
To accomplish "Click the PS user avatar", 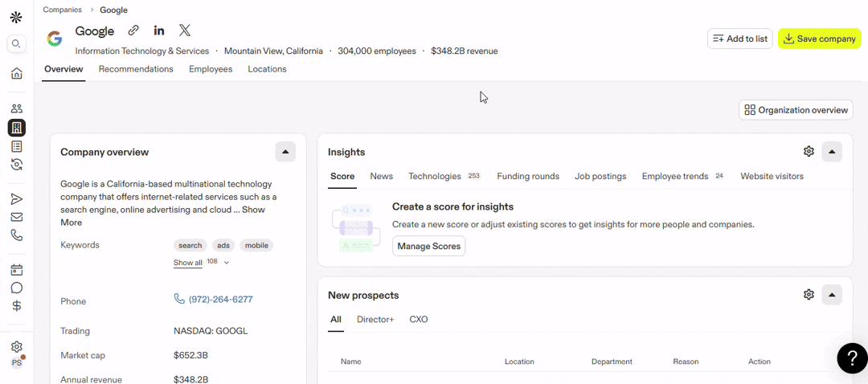I will point(17,363).
